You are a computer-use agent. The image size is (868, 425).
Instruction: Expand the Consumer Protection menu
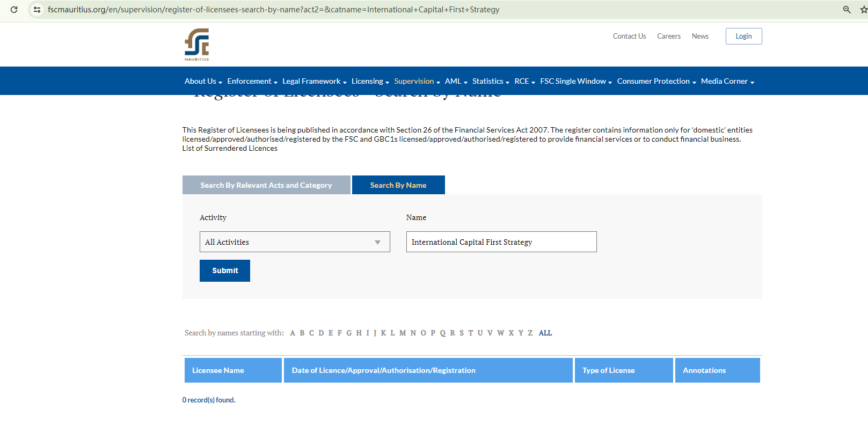click(x=657, y=81)
